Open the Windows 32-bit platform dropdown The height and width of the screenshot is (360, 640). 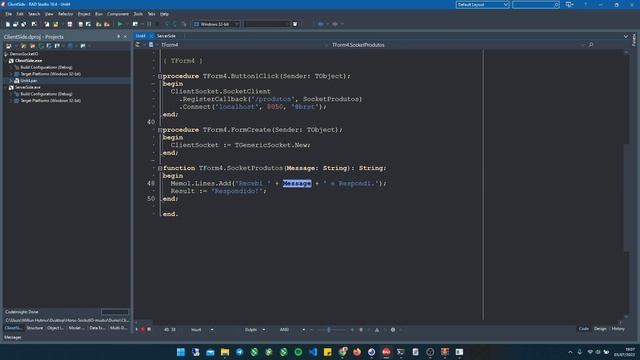point(216,24)
